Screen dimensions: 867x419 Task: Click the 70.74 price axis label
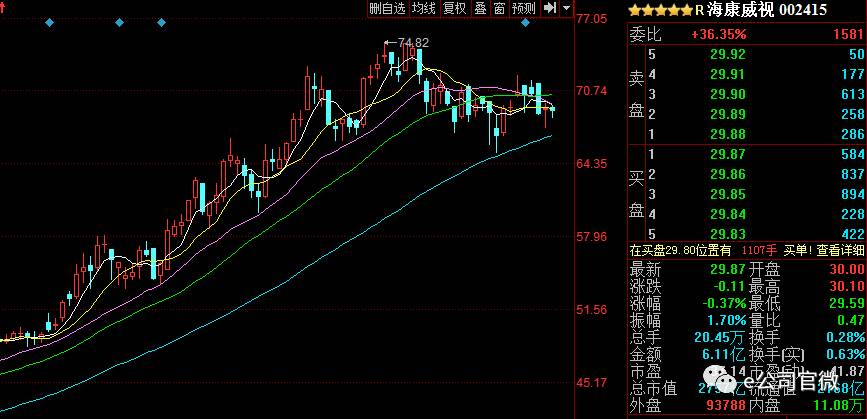coord(592,91)
